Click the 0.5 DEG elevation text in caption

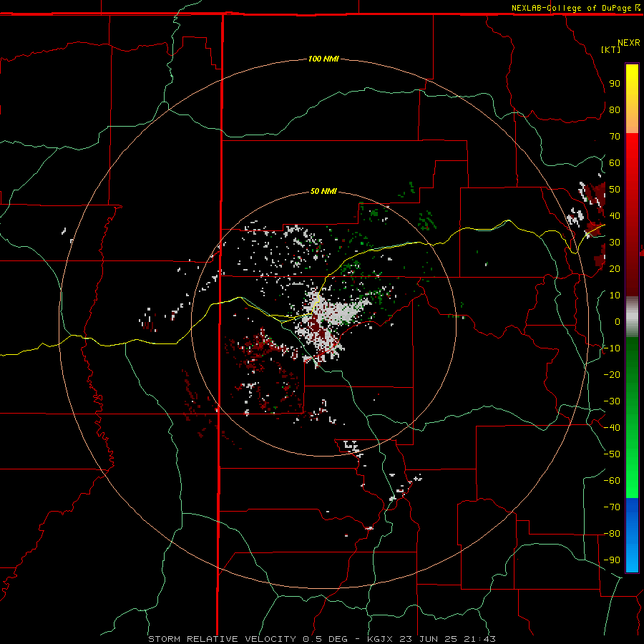[326, 639]
